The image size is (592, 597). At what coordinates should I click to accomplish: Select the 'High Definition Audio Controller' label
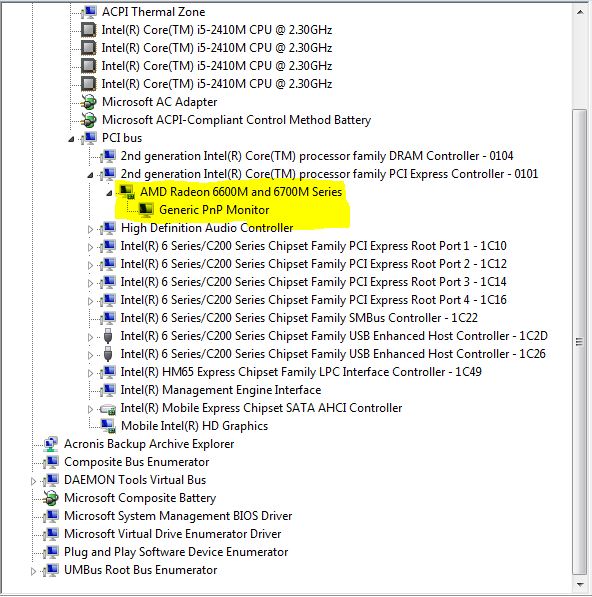(x=207, y=228)
